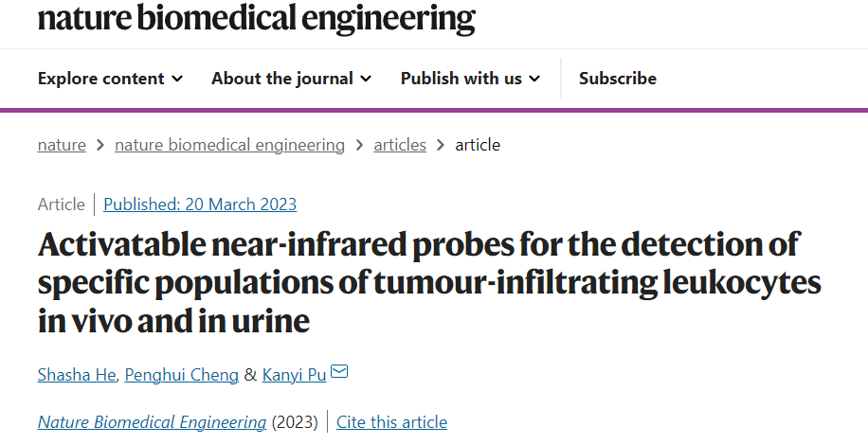This screenshot has height=445, width=868.
Task: Open author Penghui Cheng's details
Action: 182,375
